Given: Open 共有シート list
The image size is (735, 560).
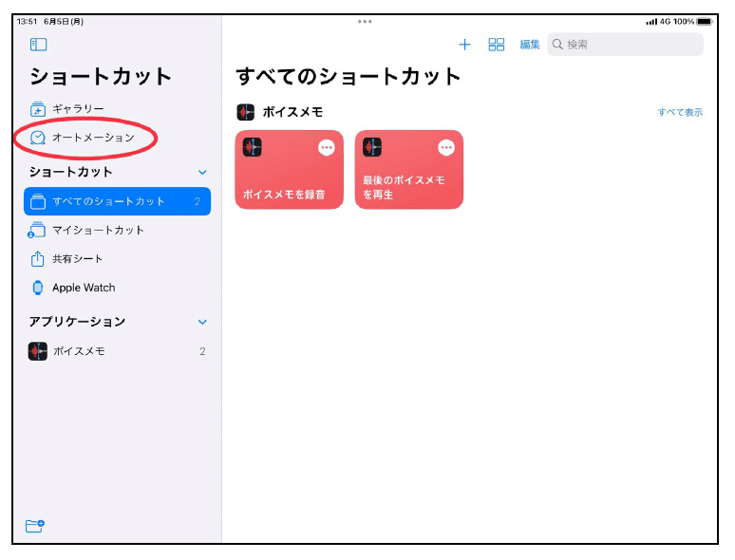Looking at the screenshot, I should [117, 259].
